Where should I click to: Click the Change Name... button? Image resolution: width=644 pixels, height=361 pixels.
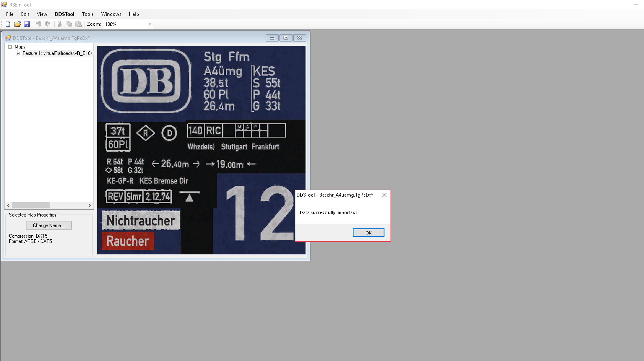[49, 225]
